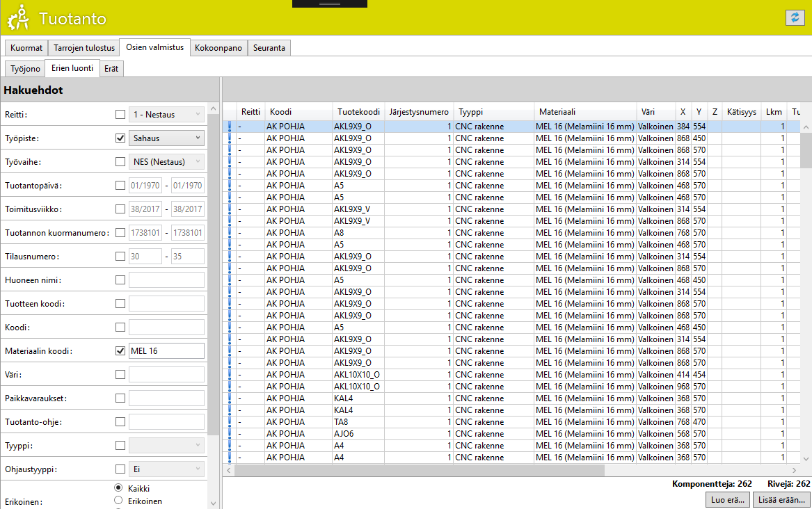Click the Huoneen nimi text field
The image size is (812, 509).
coord(166,280)
